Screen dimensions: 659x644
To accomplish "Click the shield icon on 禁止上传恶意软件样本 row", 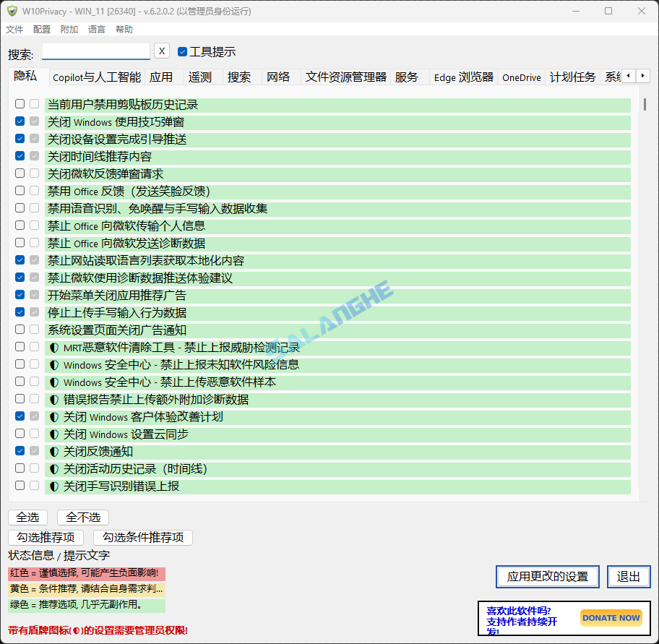I will [53, 382].
